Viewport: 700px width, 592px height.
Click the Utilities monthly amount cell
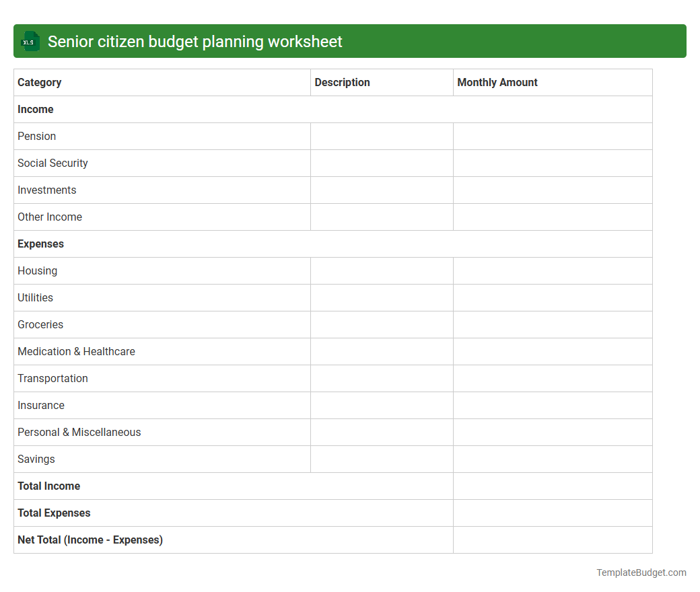tap(552, 297)
